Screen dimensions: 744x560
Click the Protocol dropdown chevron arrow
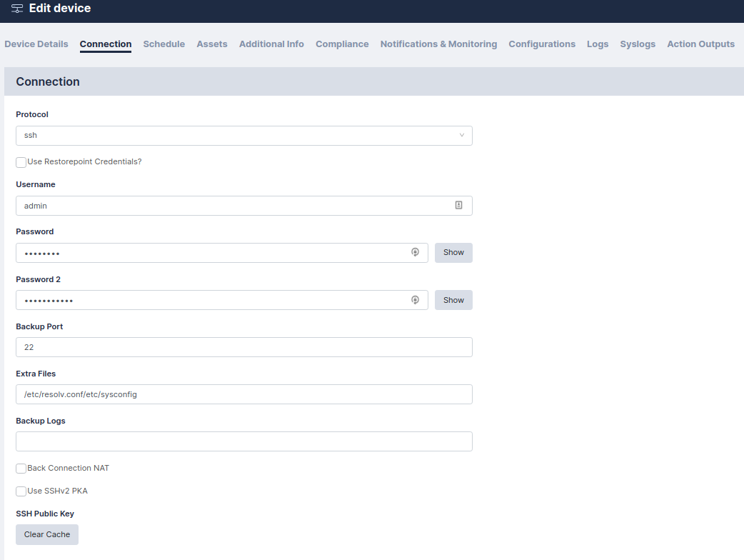[x=462, y=135]
